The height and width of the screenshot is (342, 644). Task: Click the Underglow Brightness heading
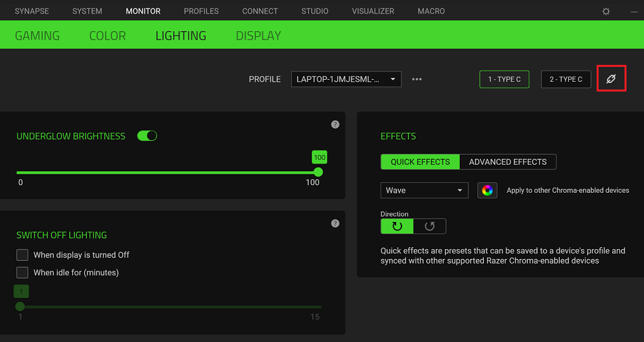71,136
